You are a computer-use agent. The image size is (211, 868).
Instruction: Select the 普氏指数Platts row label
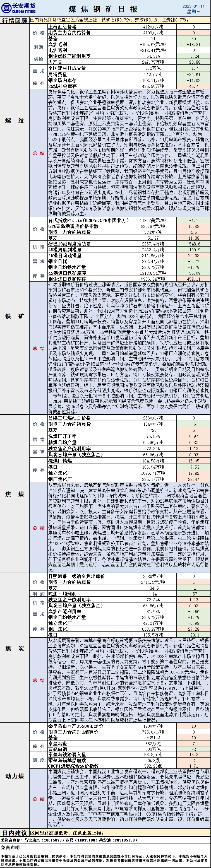click(89, 220)
